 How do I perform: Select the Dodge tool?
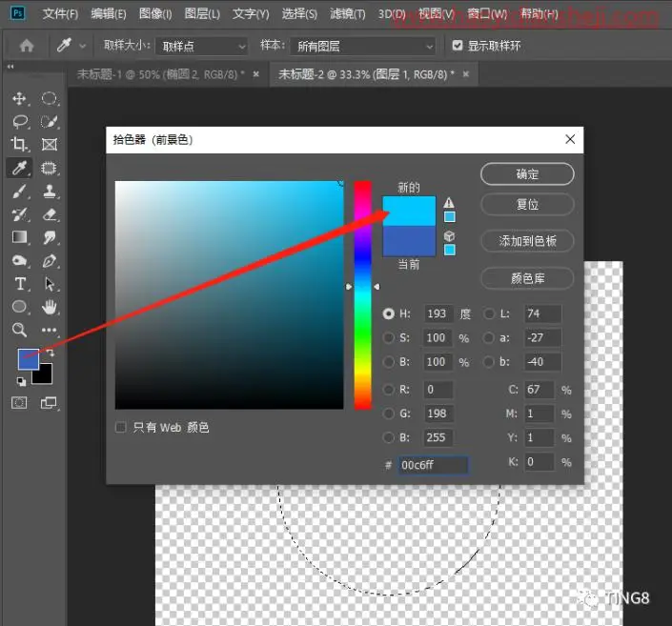pos(19,260)
